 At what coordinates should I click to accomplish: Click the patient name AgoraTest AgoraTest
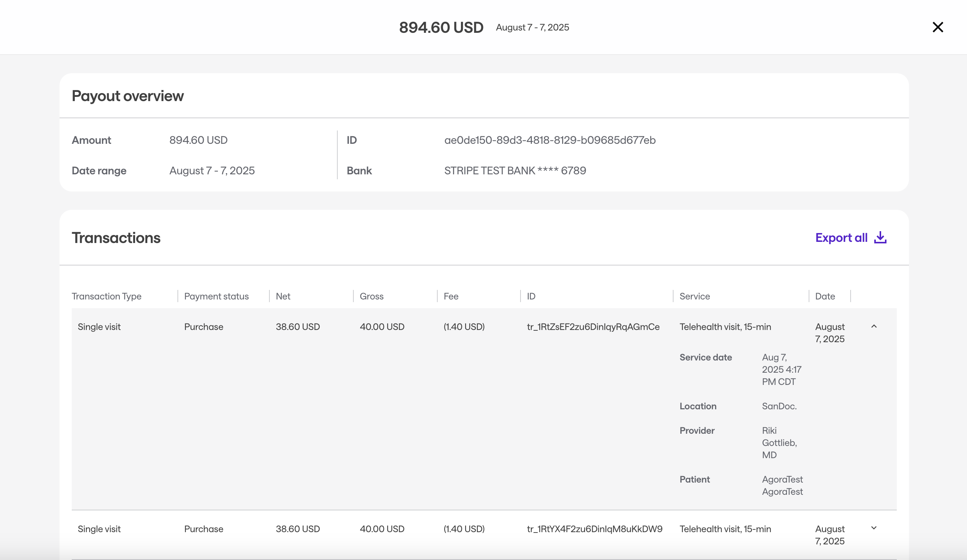[x=782, y=485]
